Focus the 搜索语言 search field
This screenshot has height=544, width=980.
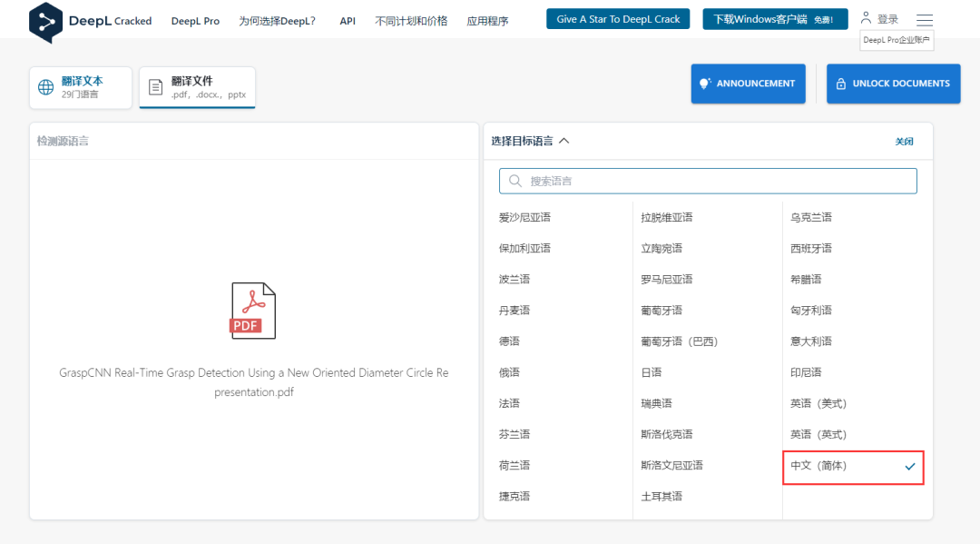708,181
